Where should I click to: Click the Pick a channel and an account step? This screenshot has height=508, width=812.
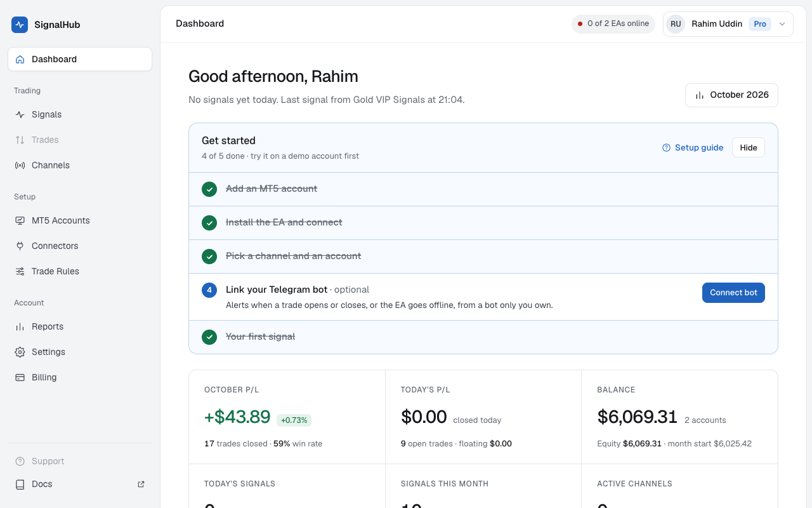(x=483, y=257)
